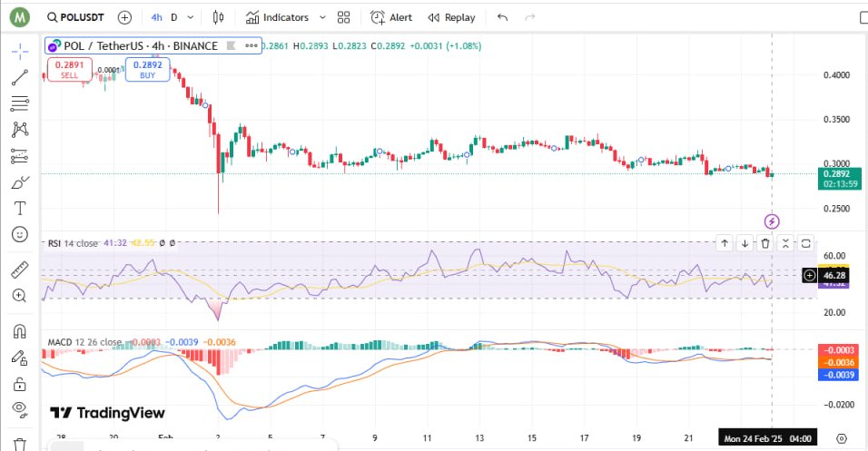Screen dimensions: 868x451
Task: Click the 0.4000 price scale label
Action: coord(836,75)
